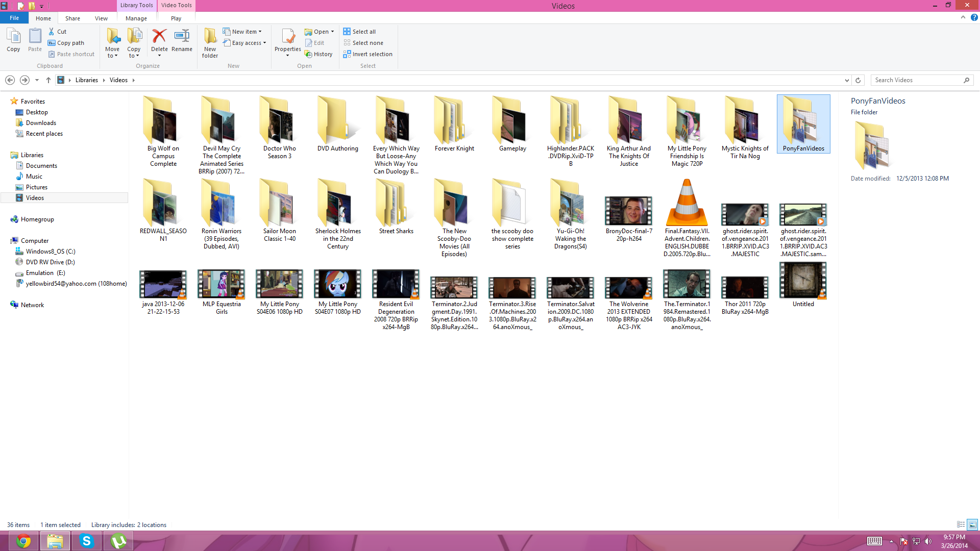Switch to the View ribbon tab

[101, 18]
